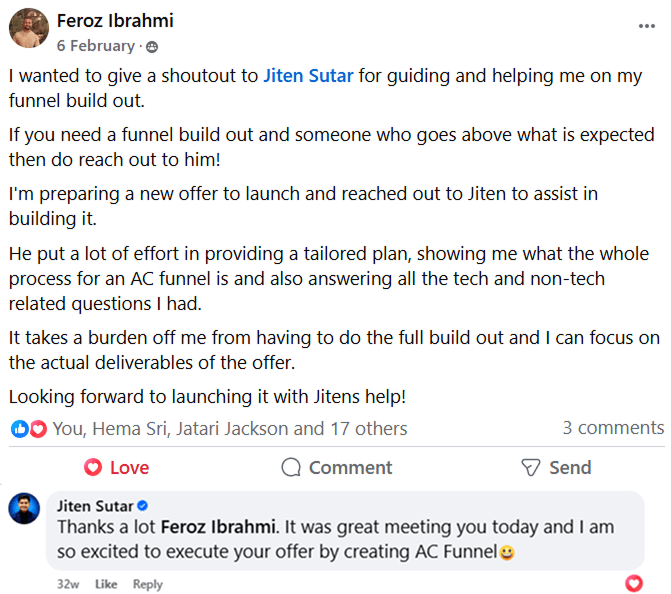Reply to Jiten Sutar's comment

click(x=148, y=584)
